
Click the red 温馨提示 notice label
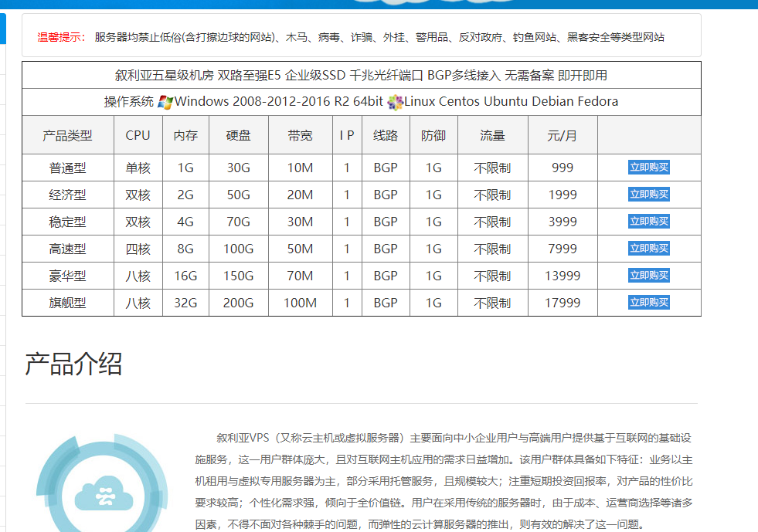(61, 37)
